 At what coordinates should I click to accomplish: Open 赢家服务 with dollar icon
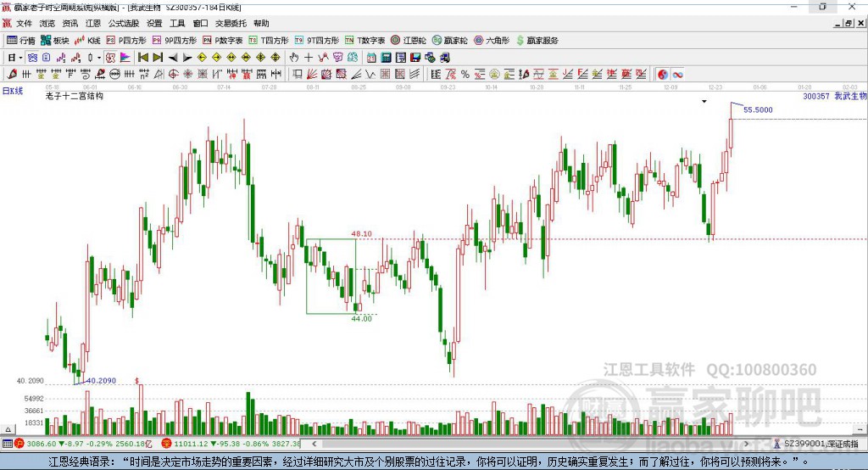[x=537, y=41]
